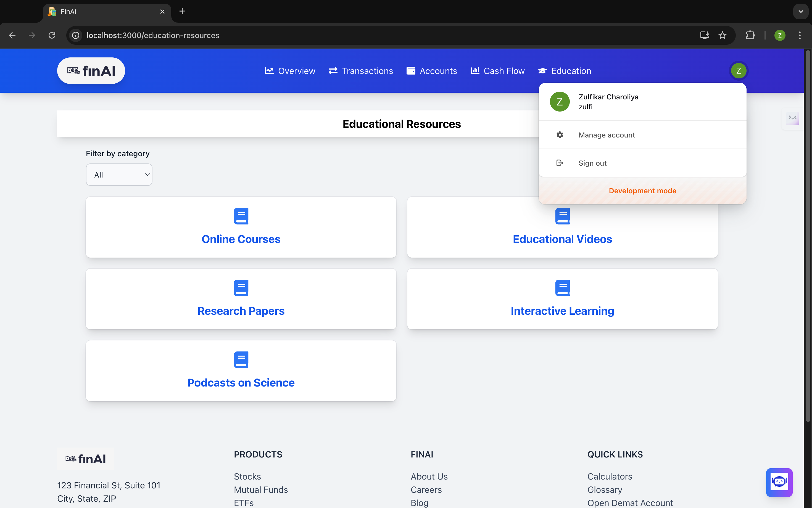The height and width of the screenshot is (508, 812).
Task: Go to the Transactions nav link
Action: 361,71
